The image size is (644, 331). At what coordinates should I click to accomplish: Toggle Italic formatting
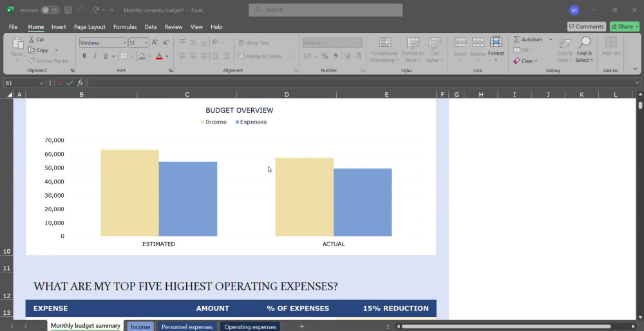(95, 56)
